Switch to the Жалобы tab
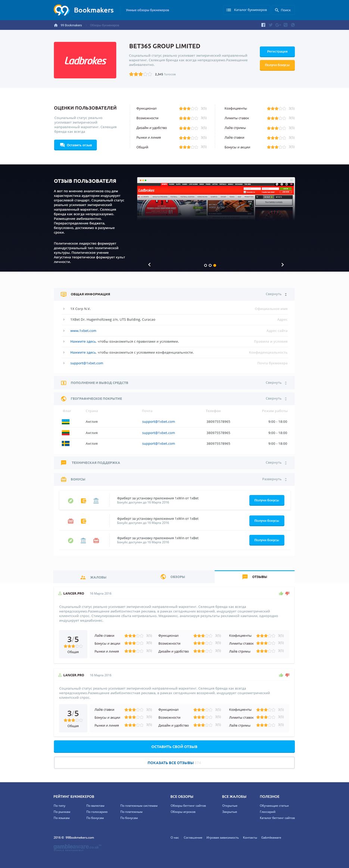This screenshot has height=868, width=349. (93, 577)
